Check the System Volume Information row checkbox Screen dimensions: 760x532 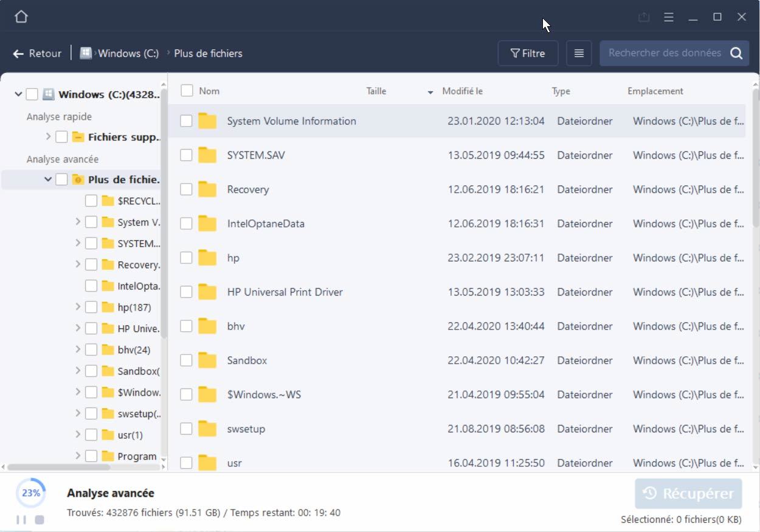tap(186, 121)
